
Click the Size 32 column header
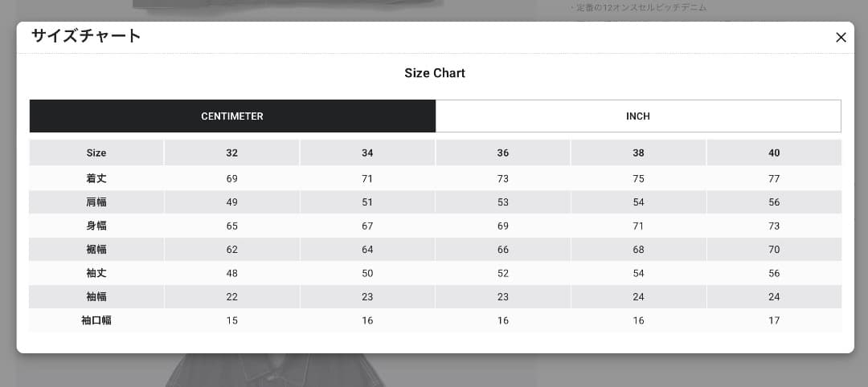[232, 153]
